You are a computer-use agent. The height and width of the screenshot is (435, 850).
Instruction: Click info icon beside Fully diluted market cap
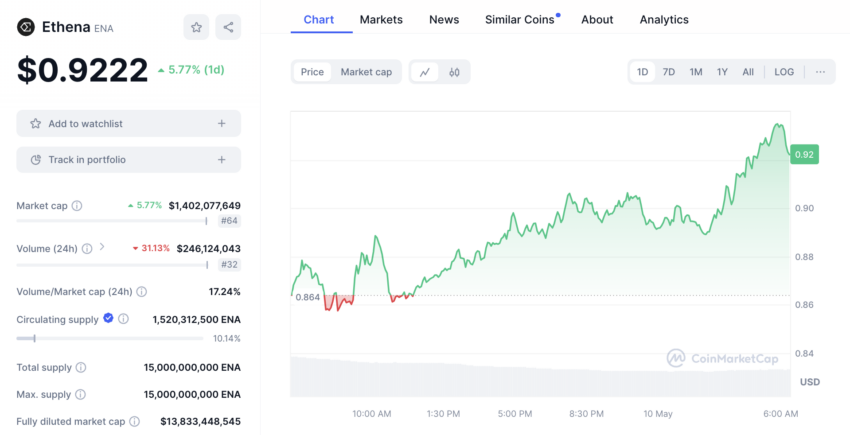134,422
